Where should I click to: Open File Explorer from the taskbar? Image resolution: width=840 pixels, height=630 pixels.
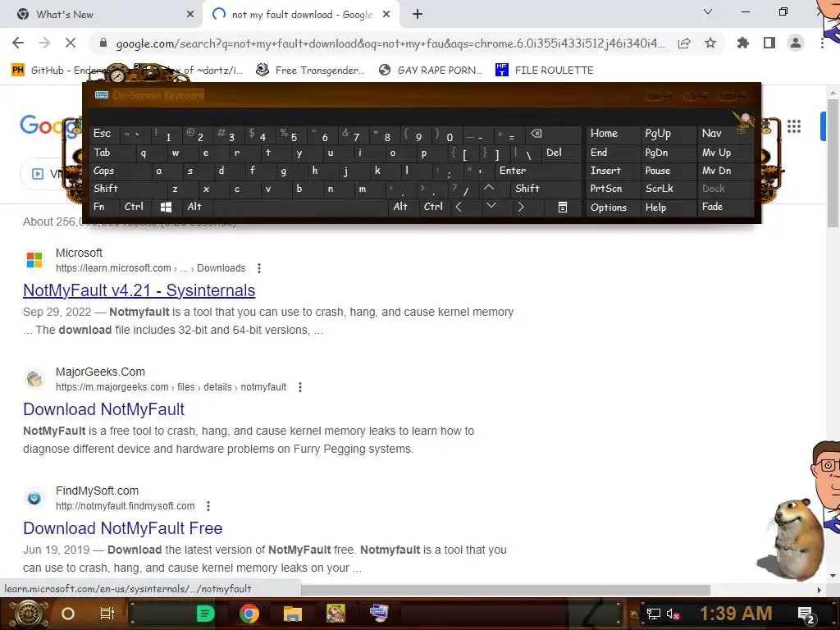point(293,614)
